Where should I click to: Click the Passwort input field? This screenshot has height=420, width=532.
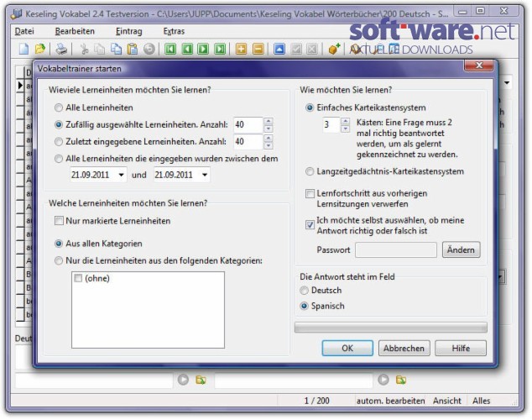[396, 249]
